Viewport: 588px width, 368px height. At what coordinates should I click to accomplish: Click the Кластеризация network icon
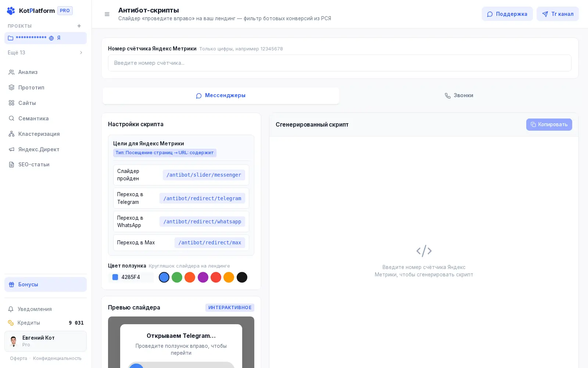pos(11,134)
